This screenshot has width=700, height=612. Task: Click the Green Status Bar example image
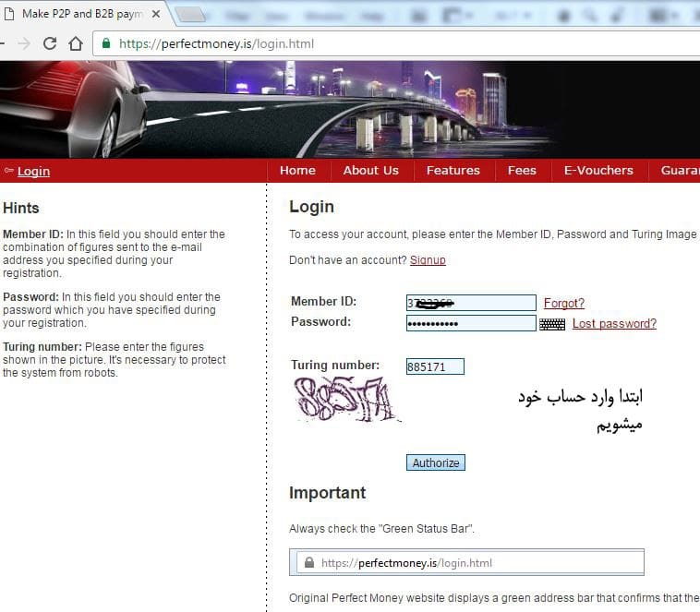point(466,562)
